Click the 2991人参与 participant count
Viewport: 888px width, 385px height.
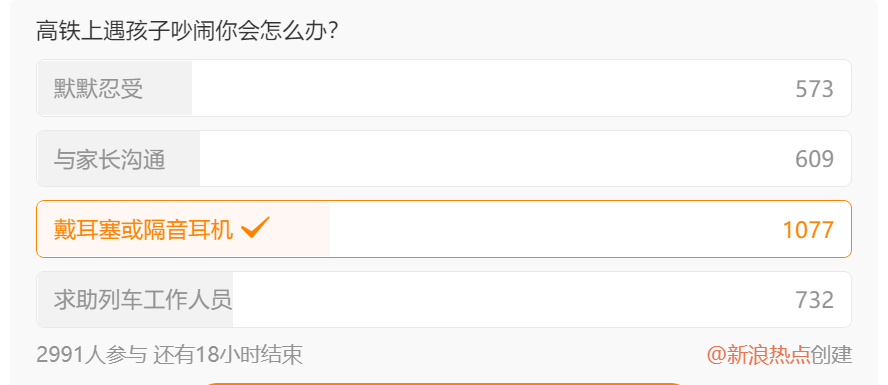point(91,355)
